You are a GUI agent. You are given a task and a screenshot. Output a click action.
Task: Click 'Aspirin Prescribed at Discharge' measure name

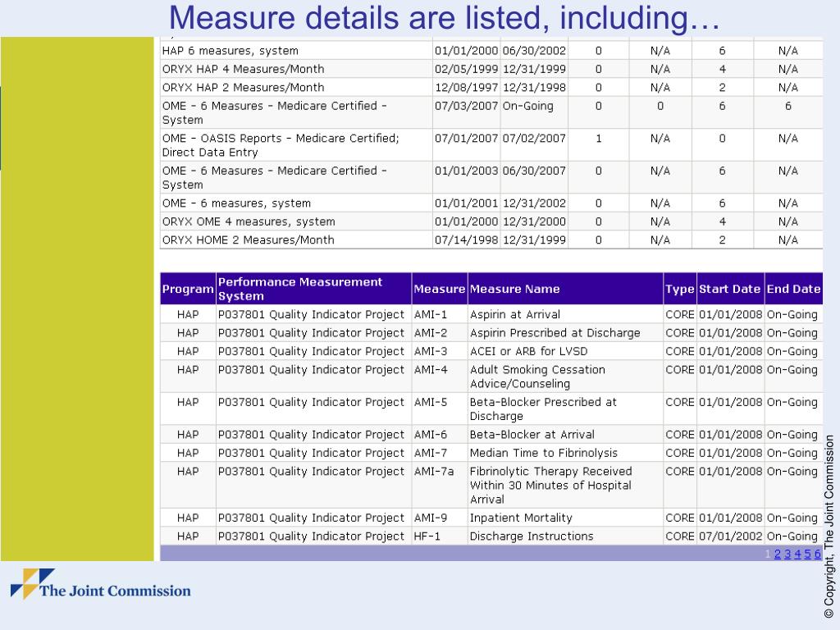(x=555, y=333)
